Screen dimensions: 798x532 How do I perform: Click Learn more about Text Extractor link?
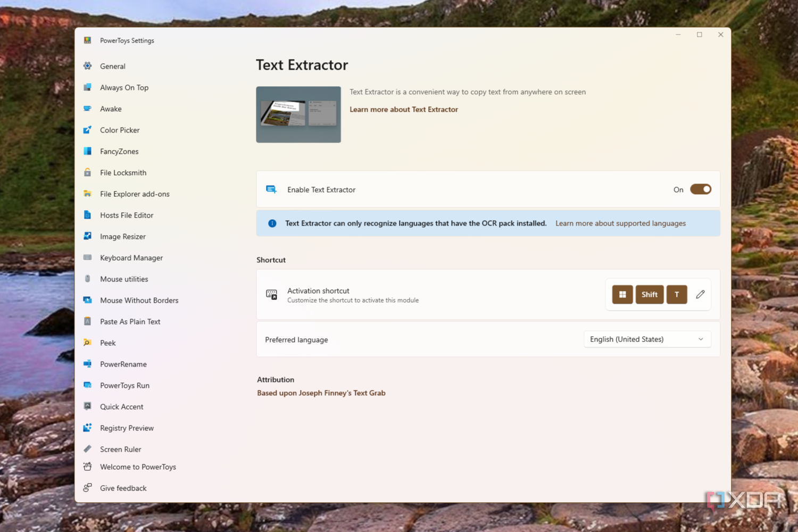point(403,110)
